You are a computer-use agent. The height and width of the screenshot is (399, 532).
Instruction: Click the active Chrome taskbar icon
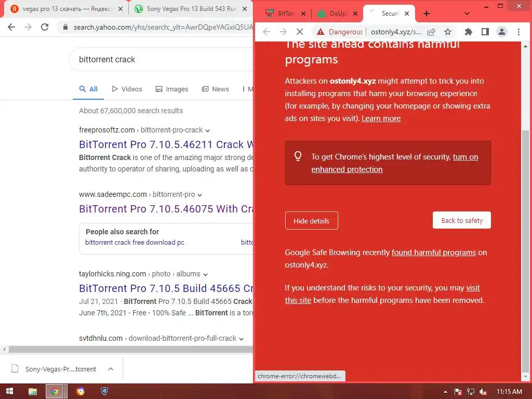tap(54, 392)
